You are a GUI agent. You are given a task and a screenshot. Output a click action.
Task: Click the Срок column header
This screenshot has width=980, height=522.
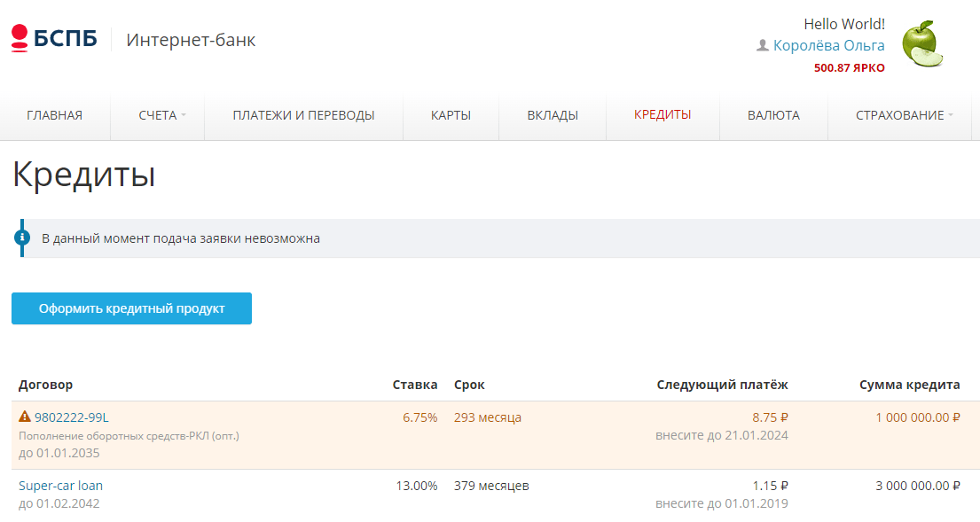click(x=469, y=385)
